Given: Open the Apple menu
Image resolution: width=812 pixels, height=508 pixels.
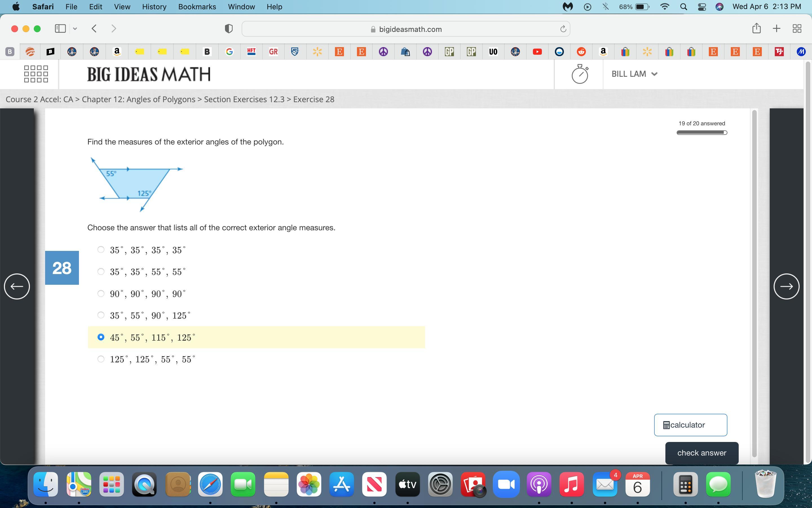Looking at the screenshot, I should (16, 7).
